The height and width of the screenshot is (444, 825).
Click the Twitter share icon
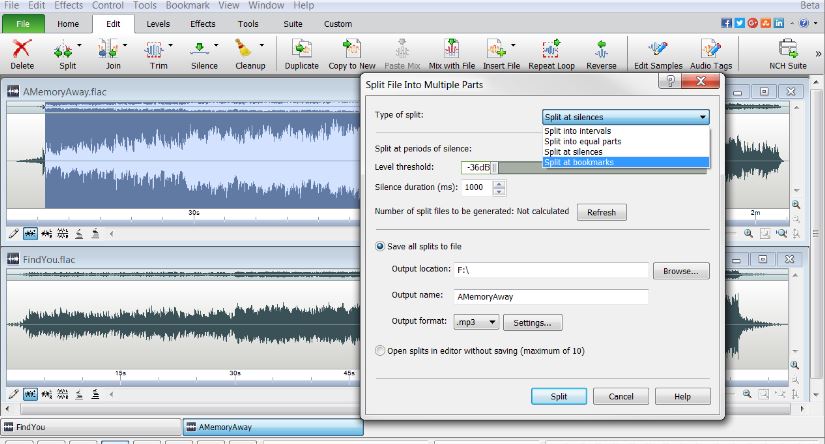click(x=739, y=23)
